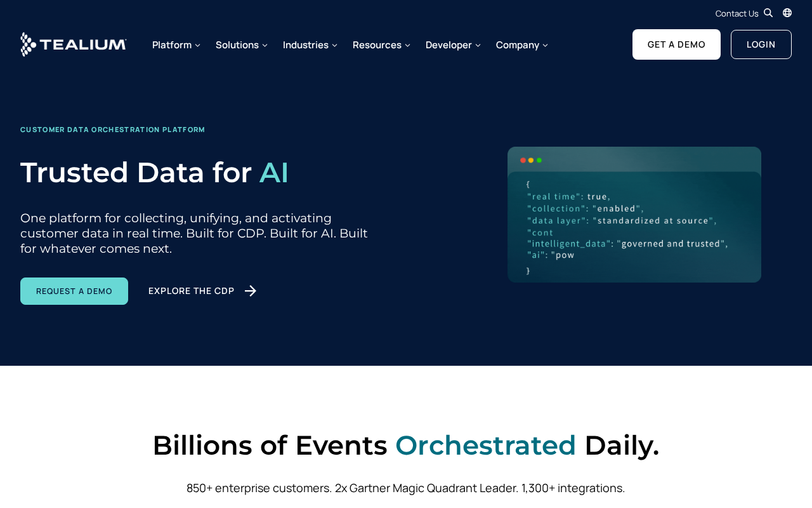Click the Tealium logo
812x508 pixels.
pos(74,44)
